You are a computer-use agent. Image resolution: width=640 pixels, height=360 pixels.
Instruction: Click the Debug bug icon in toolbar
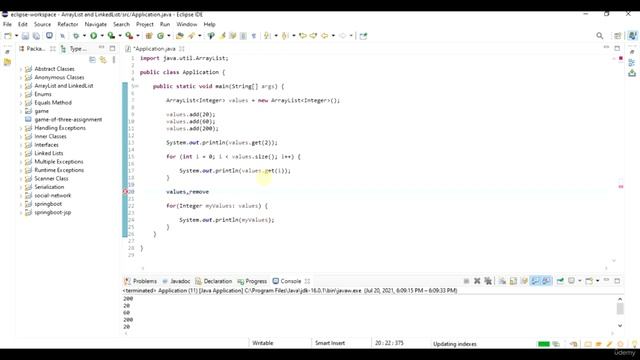(76, 36)
